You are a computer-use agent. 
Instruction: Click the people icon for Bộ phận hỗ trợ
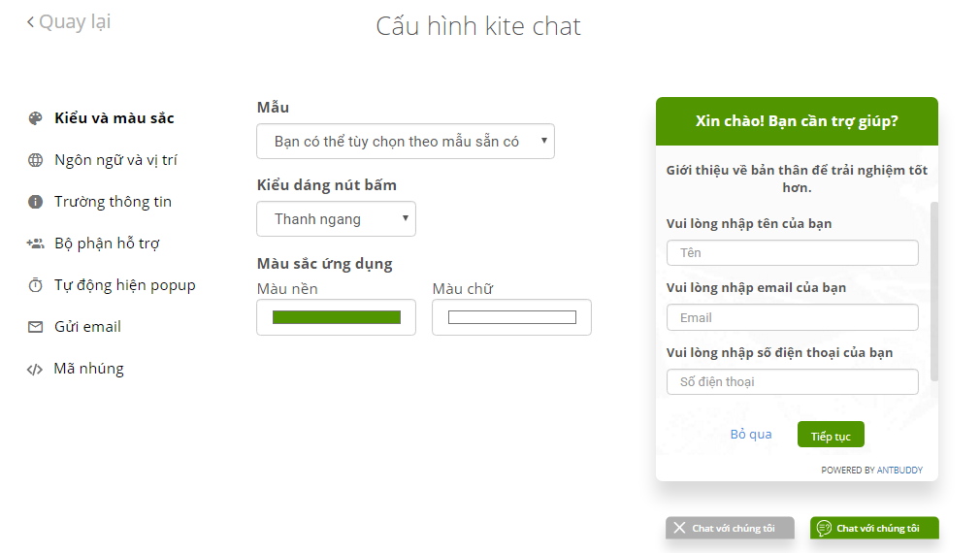pos(35,244)
